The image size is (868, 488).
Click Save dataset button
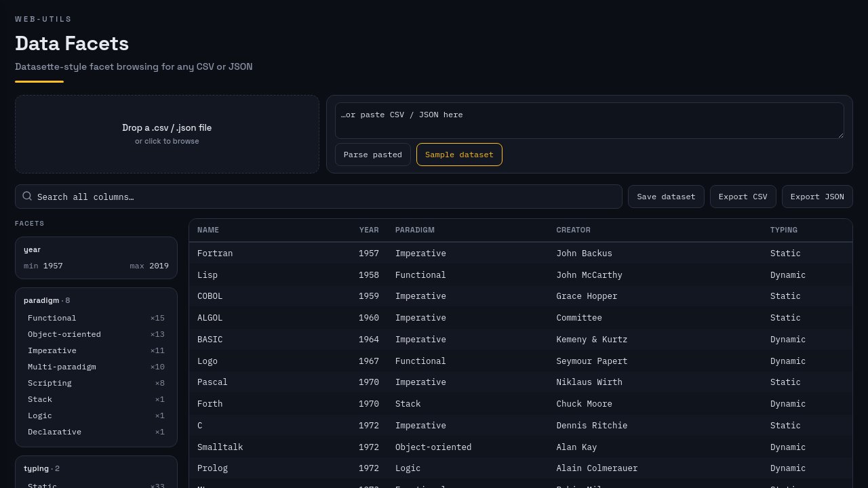(x=666, y=197)
